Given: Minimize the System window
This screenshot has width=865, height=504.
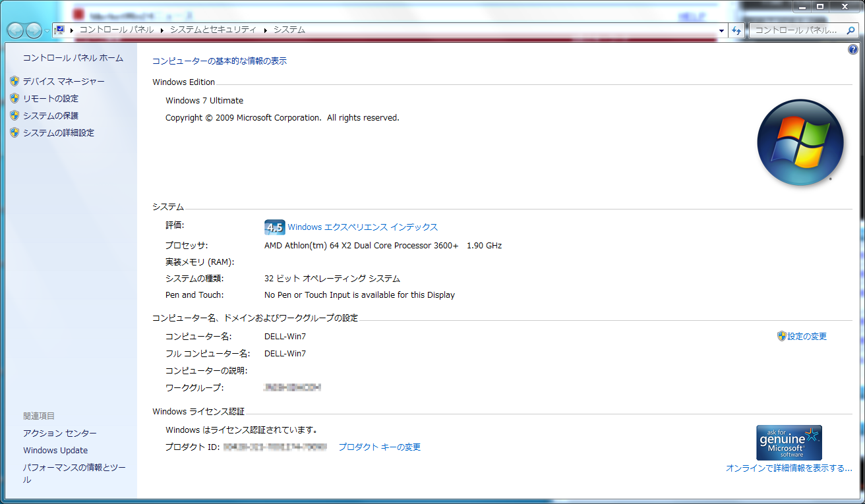Looking at the screenshot, I should [x=802, y=6].
